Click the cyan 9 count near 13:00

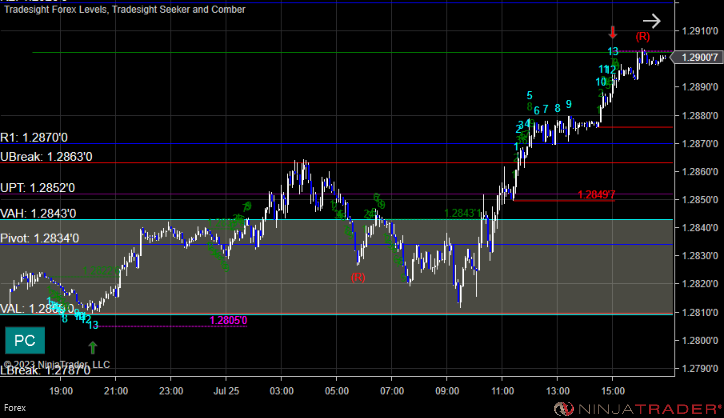[x=569, y=104]
